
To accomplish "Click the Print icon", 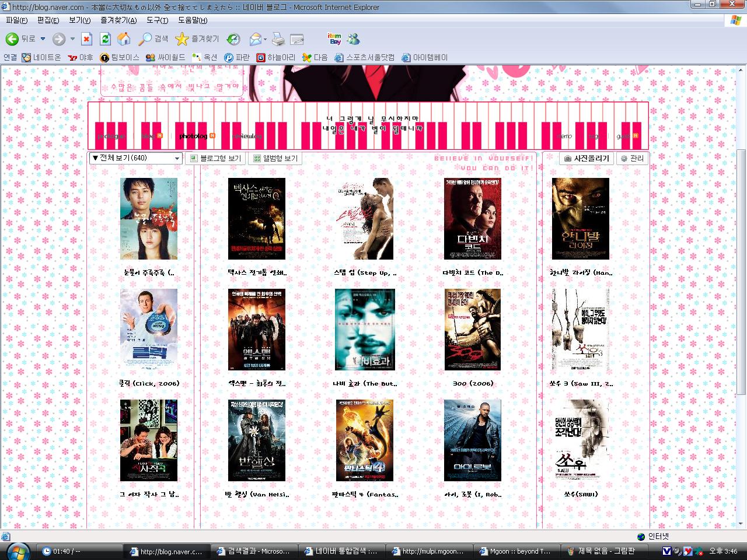I will coord(278,39).
